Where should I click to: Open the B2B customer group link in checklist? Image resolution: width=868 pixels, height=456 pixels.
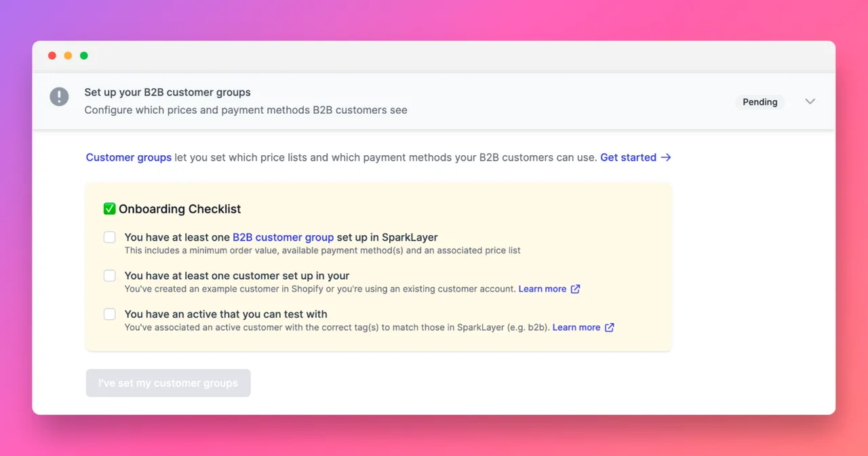tap(283, 237)
